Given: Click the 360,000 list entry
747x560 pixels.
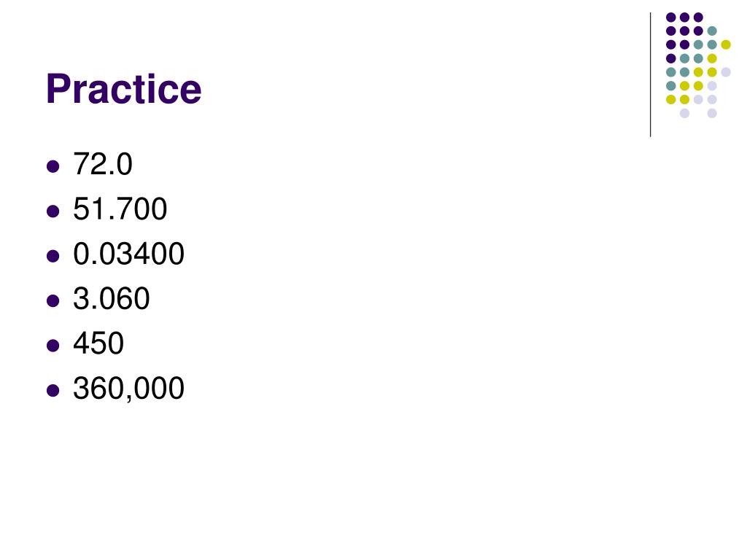Looking at the screenshot, I should coord(128,388).
